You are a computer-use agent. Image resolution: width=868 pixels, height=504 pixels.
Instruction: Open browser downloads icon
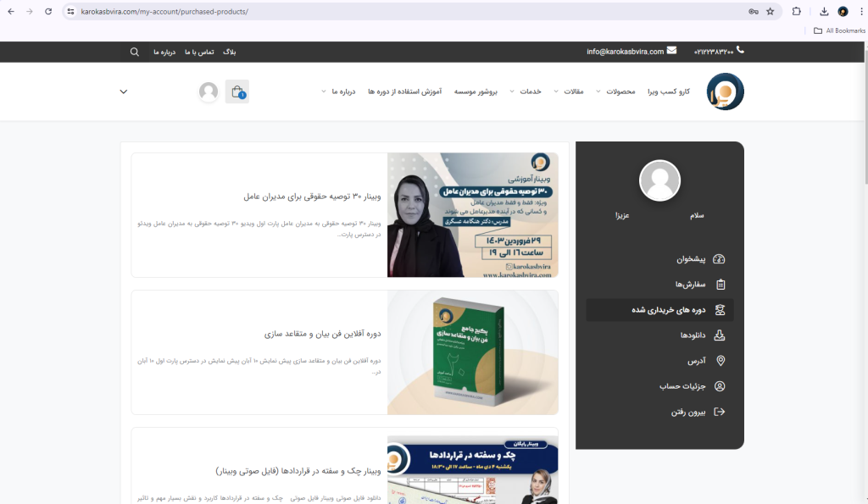824,11
